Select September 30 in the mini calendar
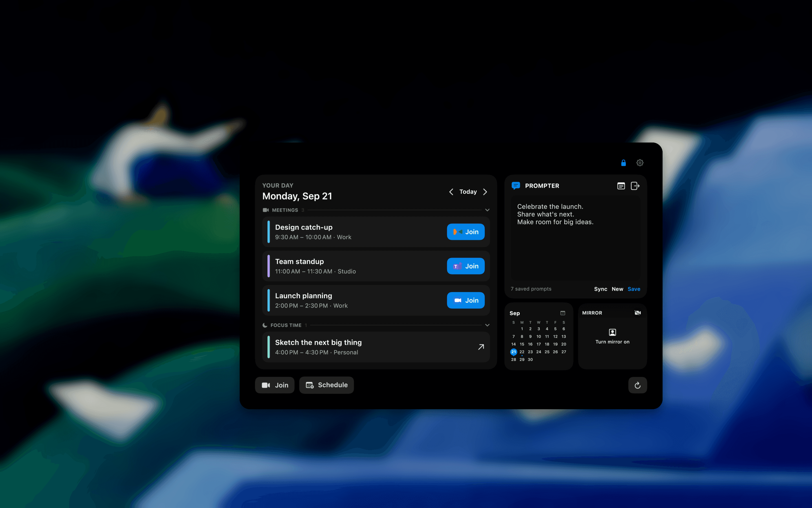812x508 pixels. (530, 360)
